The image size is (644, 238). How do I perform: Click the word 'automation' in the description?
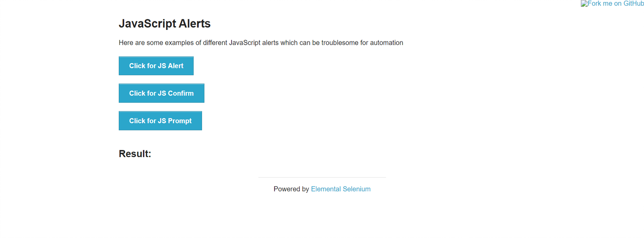click(386, 43)
